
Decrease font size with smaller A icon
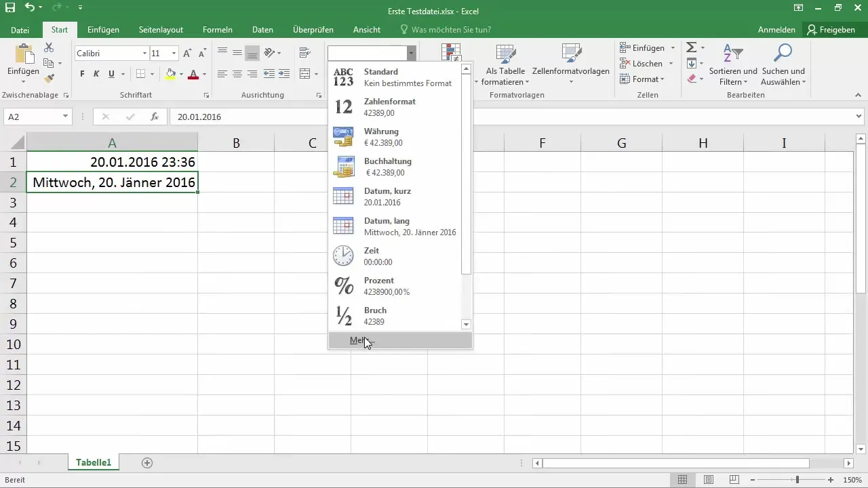coord(202,53)
